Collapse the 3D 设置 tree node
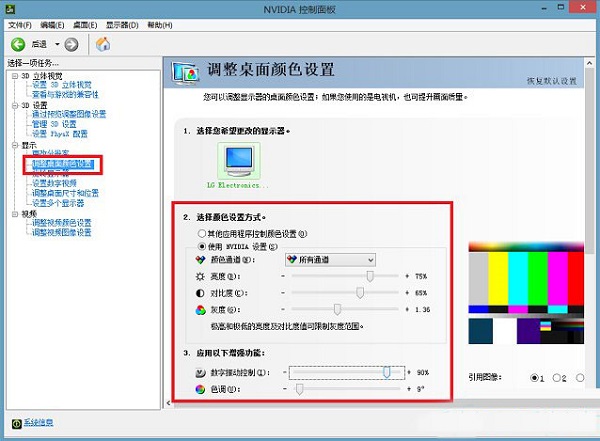 (x=15, y=105)
